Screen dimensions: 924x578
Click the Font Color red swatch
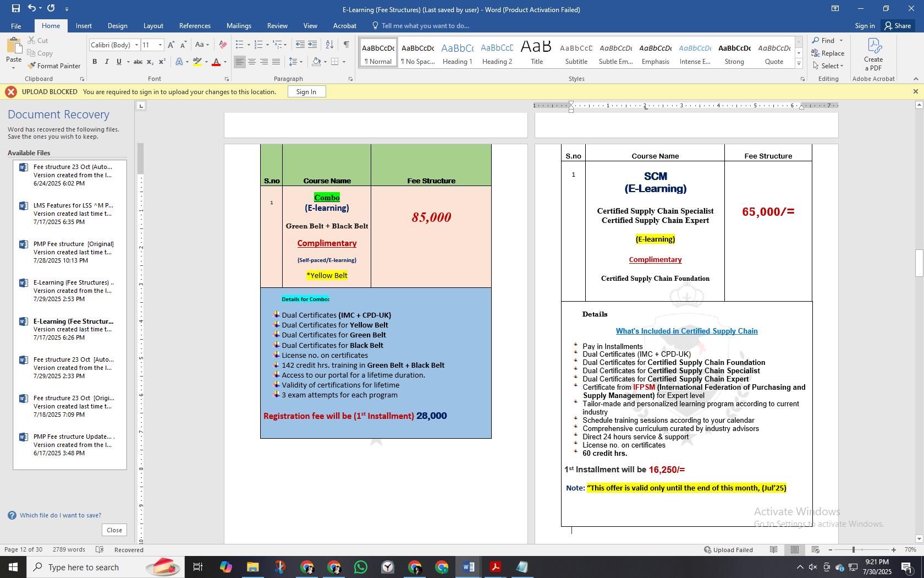216,62
